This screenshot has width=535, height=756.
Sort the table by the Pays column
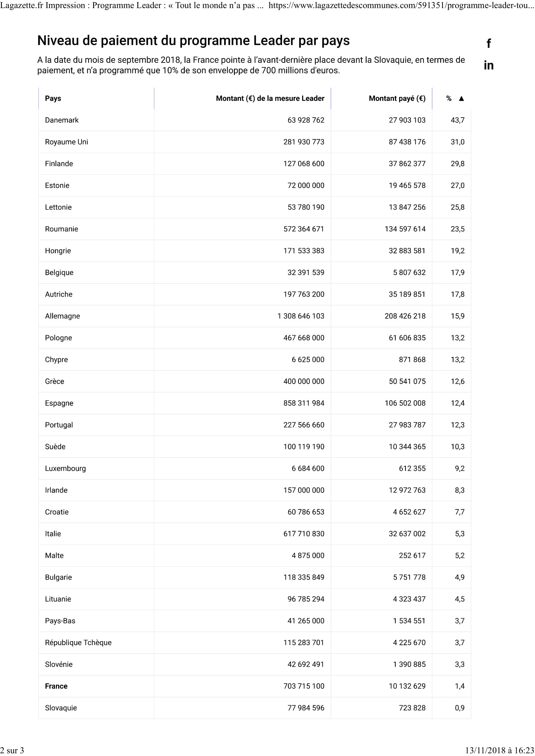click(x=53, y=99)
